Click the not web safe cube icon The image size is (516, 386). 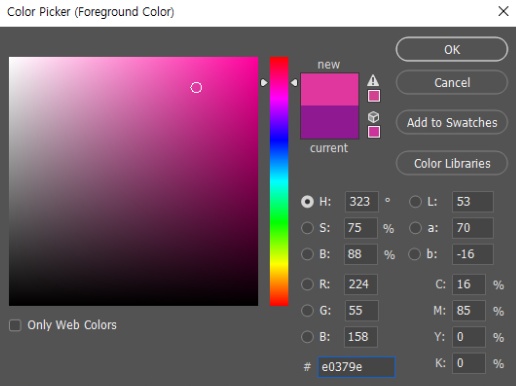[373, 117]
